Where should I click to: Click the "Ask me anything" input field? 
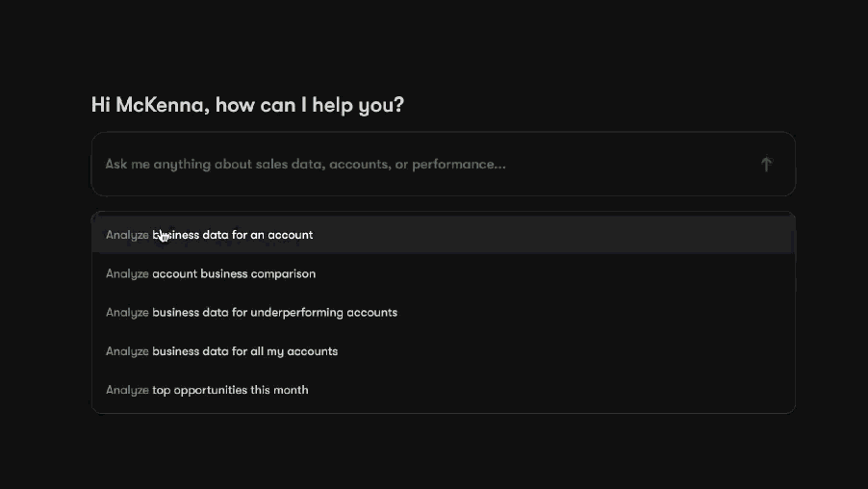click(x=423, y=165)
